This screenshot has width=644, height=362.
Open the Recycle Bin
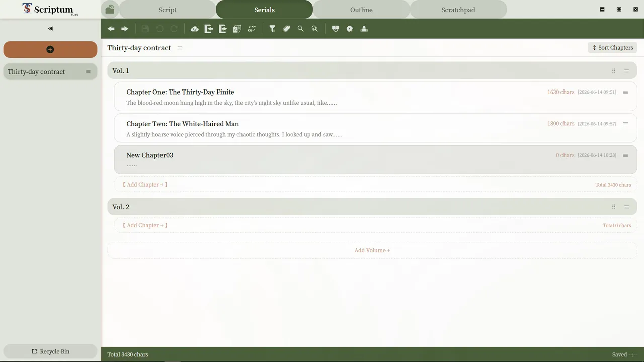[x=50, y=351]
